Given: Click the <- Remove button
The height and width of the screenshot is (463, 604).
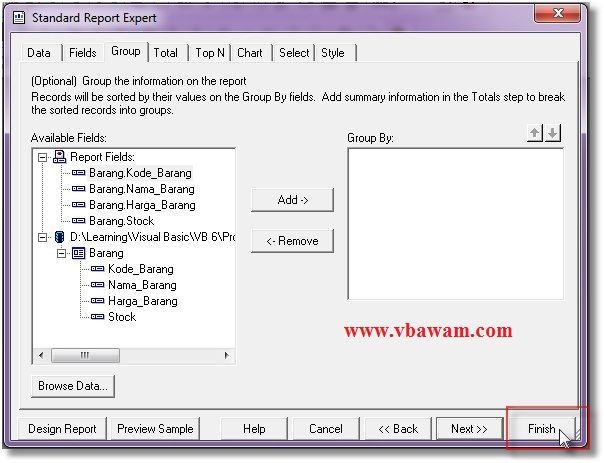Looking at the screenshot, I should (x=292, y=241).
